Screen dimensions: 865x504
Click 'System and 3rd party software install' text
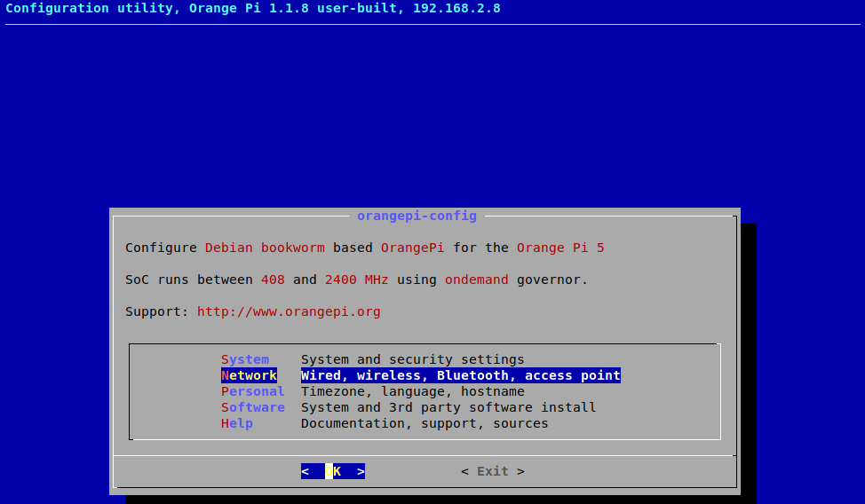click(x=448, y=407)
